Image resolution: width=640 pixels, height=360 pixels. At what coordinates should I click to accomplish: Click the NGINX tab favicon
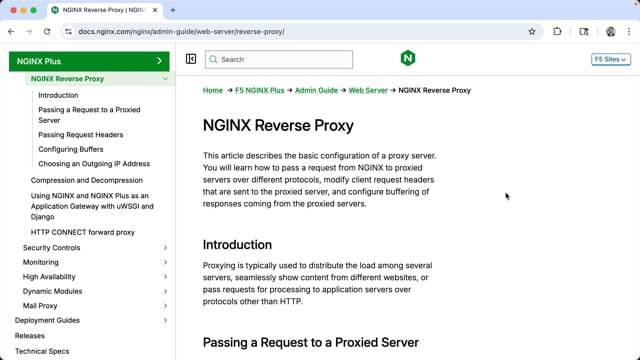[x=55, y=10]
